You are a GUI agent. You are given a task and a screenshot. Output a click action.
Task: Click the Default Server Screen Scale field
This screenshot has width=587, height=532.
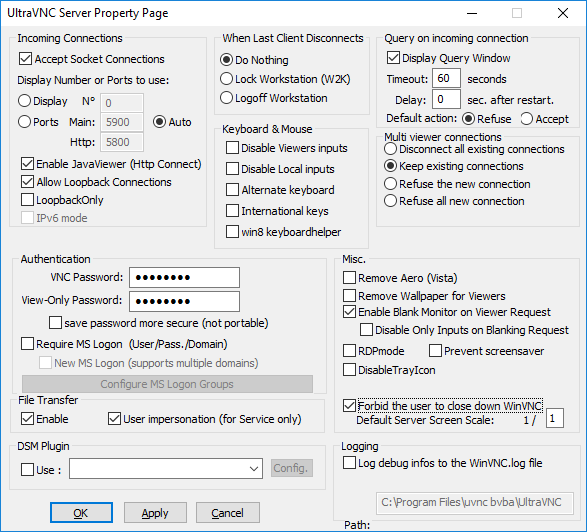coord(554,418)
